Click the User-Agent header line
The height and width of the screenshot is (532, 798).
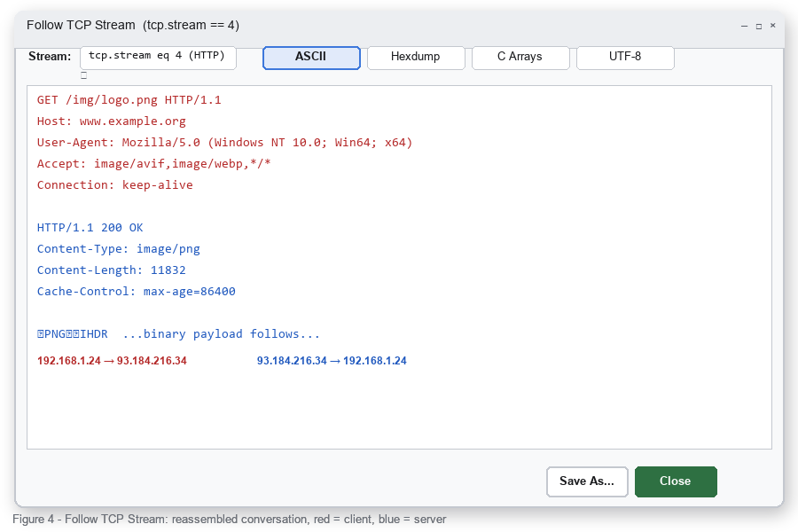point(224,143)
